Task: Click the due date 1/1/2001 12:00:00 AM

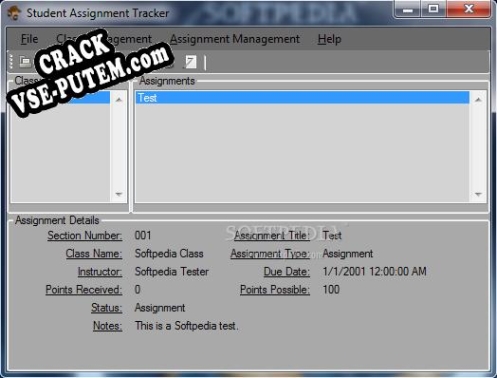Action: click(374, 272)
